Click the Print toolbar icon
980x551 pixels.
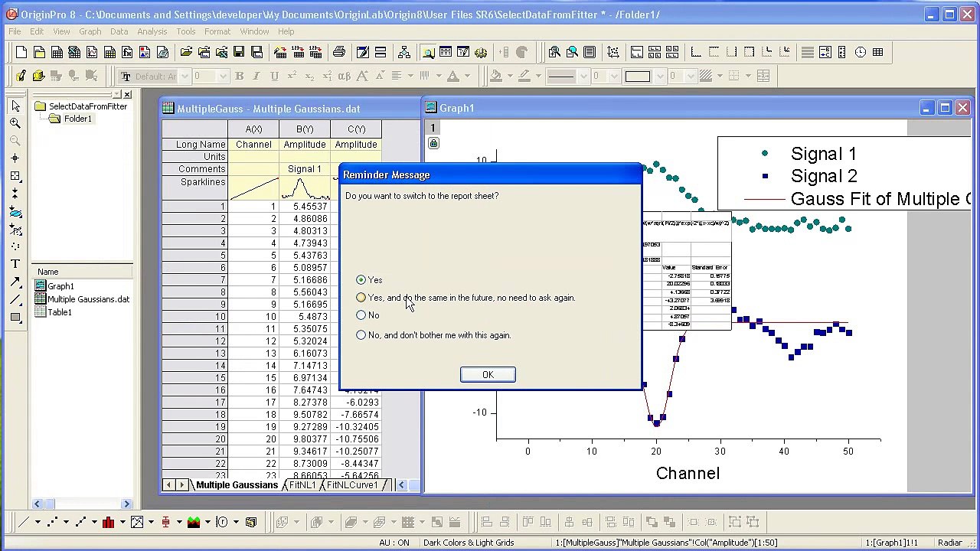339,52
